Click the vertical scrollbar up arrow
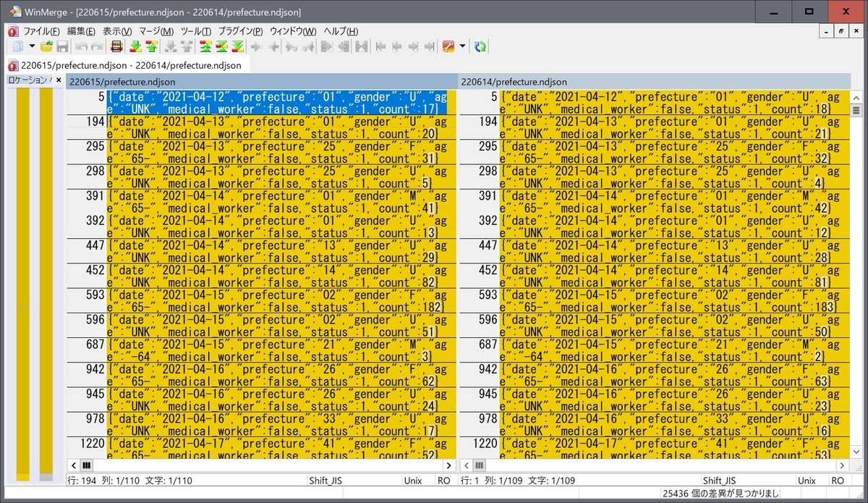 point(856,96)
